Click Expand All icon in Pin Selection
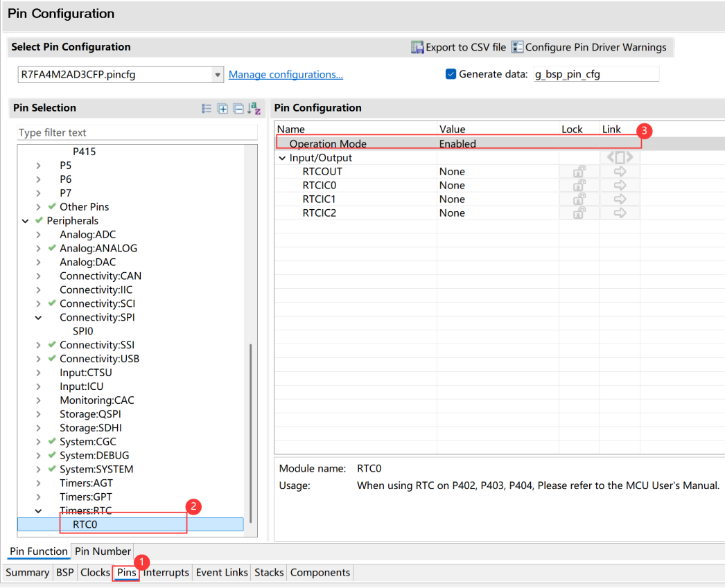Viewport: 725px width, 588px height. click(x=222, y=109)
